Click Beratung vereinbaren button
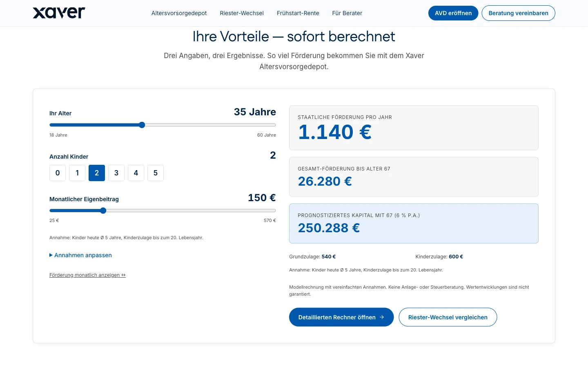588x368 pixels. pyautogui.click(x=518, y=13)
